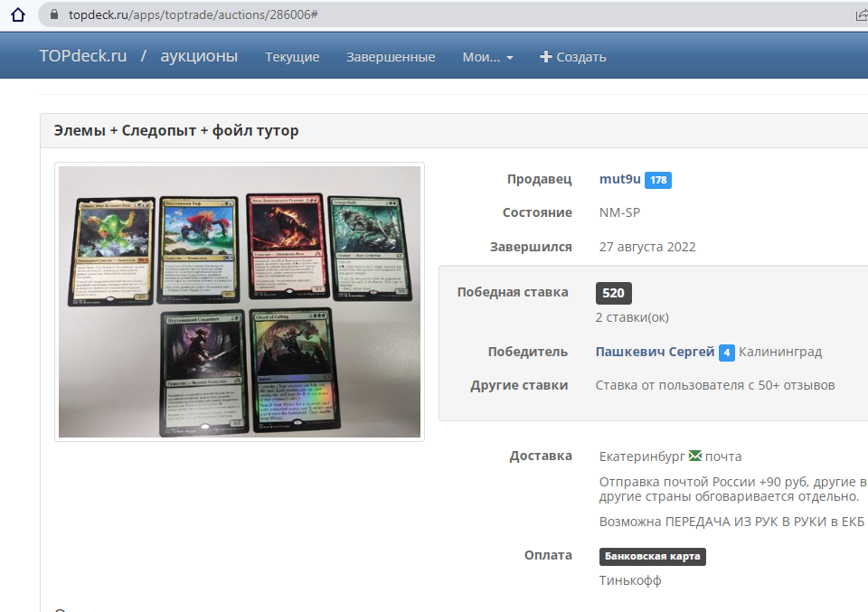868x612 pixels.
Task: Click seller's 178 feedback badge
Action: (x=657, y=180)
